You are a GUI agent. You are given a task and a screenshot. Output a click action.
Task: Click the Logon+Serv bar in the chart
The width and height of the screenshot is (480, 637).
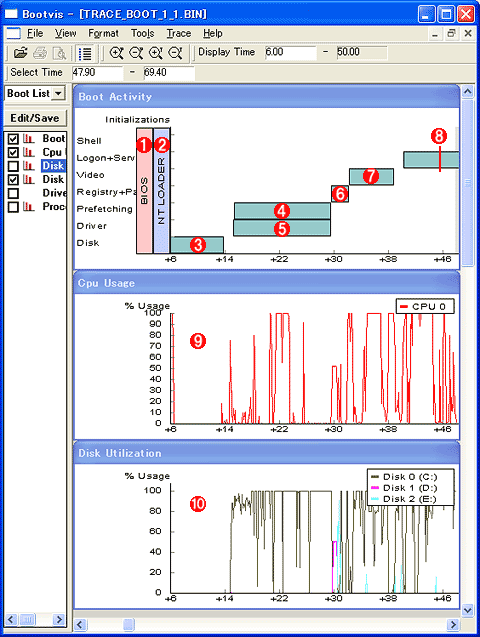pyautogui.click(x=431, y=160)
